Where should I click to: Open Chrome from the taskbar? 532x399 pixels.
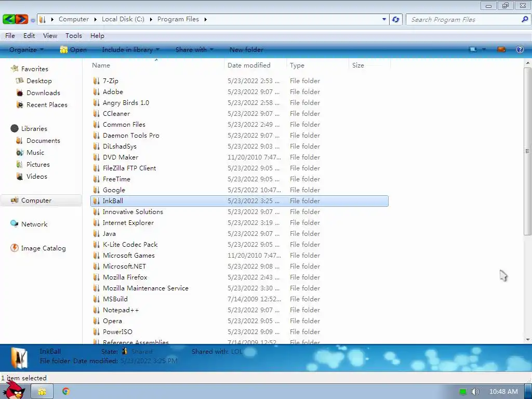coord(66,391)
